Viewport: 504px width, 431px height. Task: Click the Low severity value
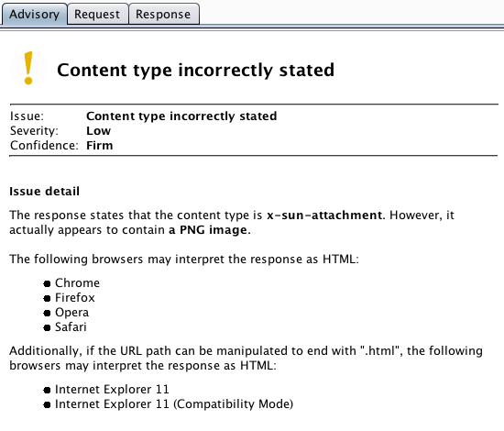coord(98,131)
